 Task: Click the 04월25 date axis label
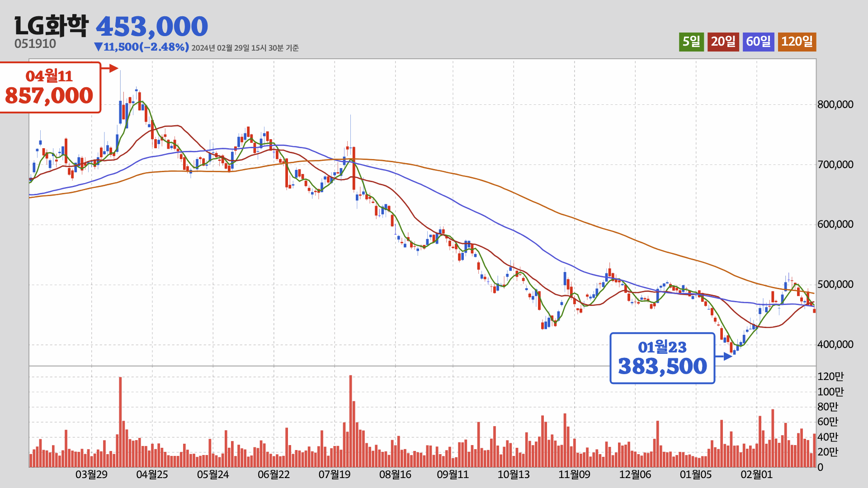click(x=152, y=475)
